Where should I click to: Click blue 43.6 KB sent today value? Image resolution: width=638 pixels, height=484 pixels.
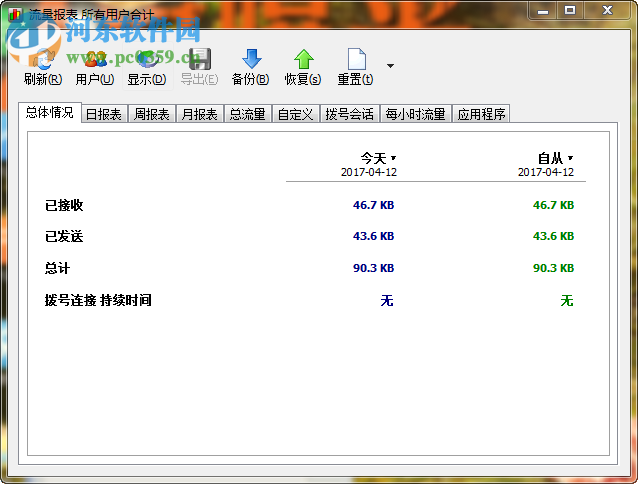(374, 236)
